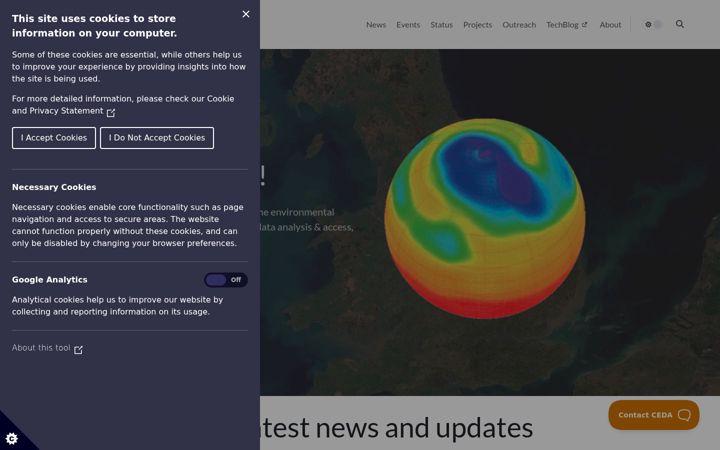Go to the Status page

click(441, 25)
